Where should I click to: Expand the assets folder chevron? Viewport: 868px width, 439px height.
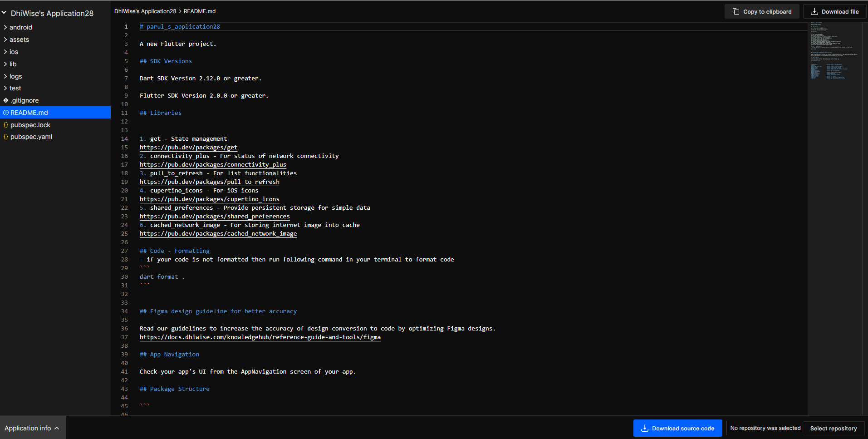(5, 39)
